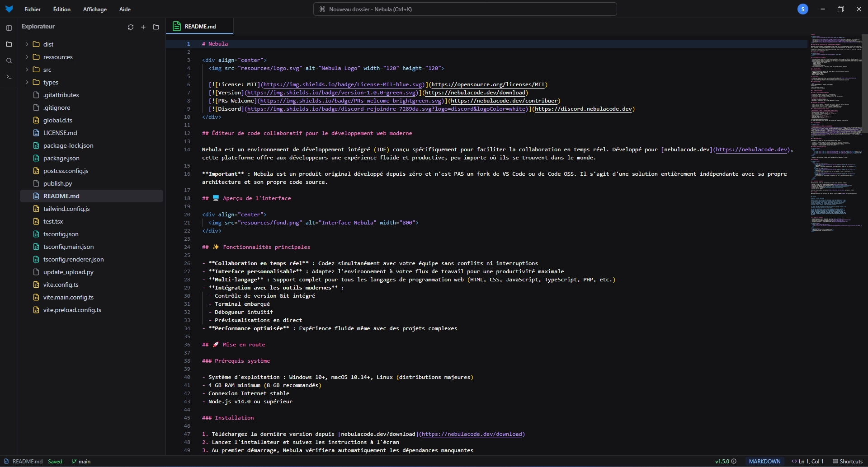Viewport: 868px width, 467px height.
Task: Click the user avatar icon S
Action: coord(803,9)
